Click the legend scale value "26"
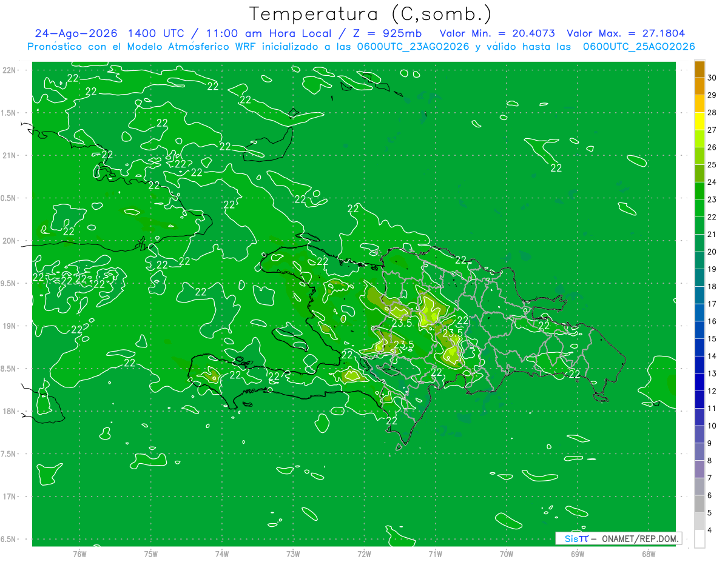This screenshot has height=562, width=728. pyautogui.click(x=712, y=147)
